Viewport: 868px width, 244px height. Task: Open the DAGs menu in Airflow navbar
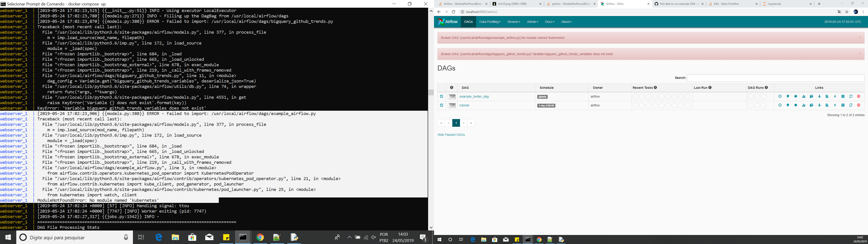pyautogui.click(x=468, y=22)
